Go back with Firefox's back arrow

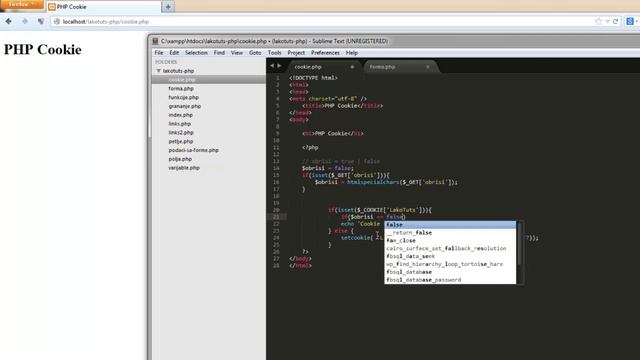pyautogui.click(x=9, y=21)
